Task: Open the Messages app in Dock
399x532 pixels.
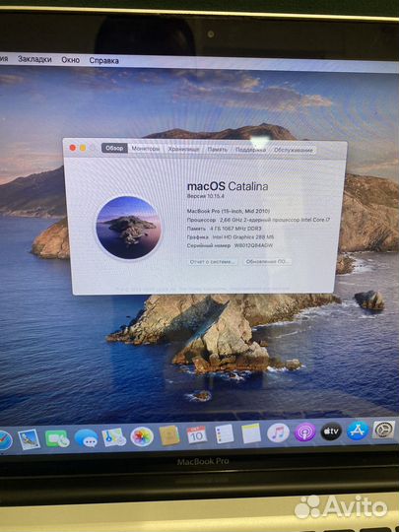Action: (x=86, y=438)
